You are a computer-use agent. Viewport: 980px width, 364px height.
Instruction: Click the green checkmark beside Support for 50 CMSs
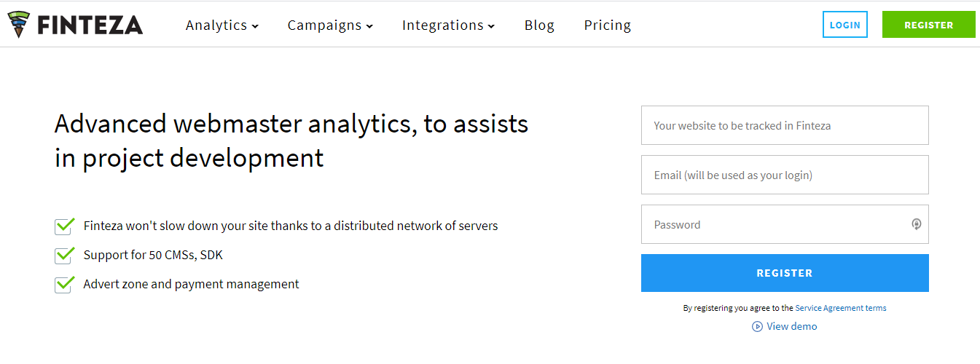(x=65, y=255)
